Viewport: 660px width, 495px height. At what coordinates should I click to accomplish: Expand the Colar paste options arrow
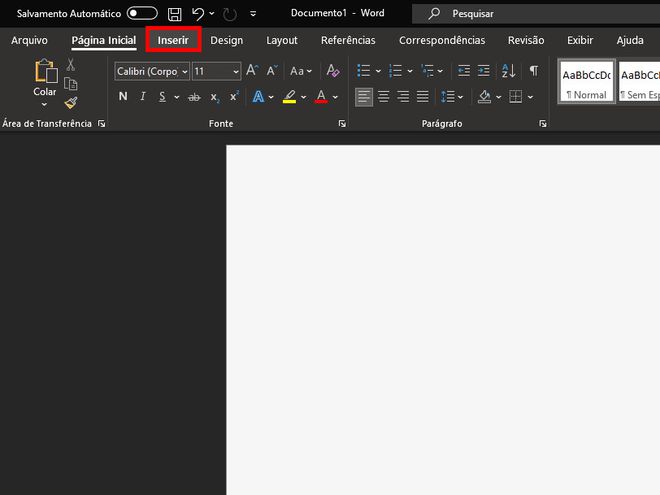(x=44, y=104)
